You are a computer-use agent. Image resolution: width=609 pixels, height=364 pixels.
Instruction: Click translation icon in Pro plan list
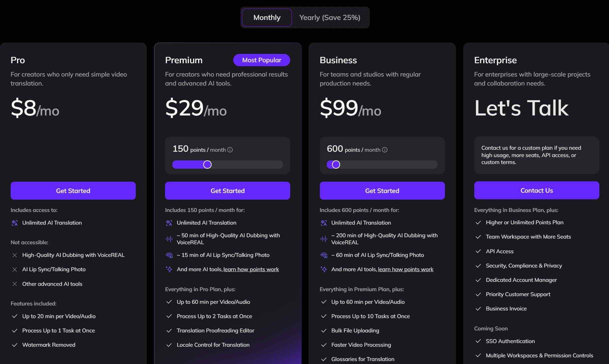[x=15, y=223]
